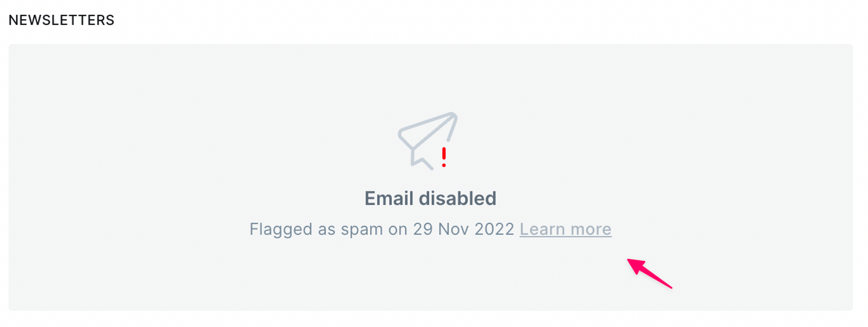Click the dot of the red exclamation
Image resolution: width=868 pixels, height=327 pixels.
[x=444, y=165]
